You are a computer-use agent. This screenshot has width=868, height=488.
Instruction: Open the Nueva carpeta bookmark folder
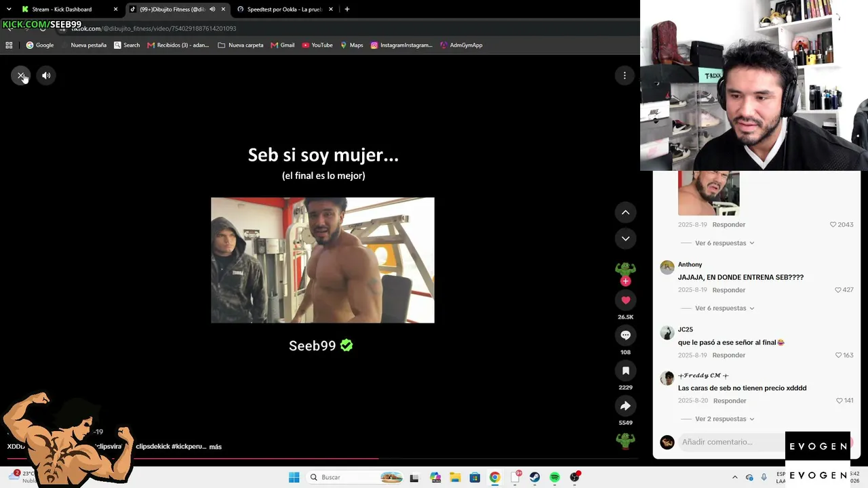241,45
